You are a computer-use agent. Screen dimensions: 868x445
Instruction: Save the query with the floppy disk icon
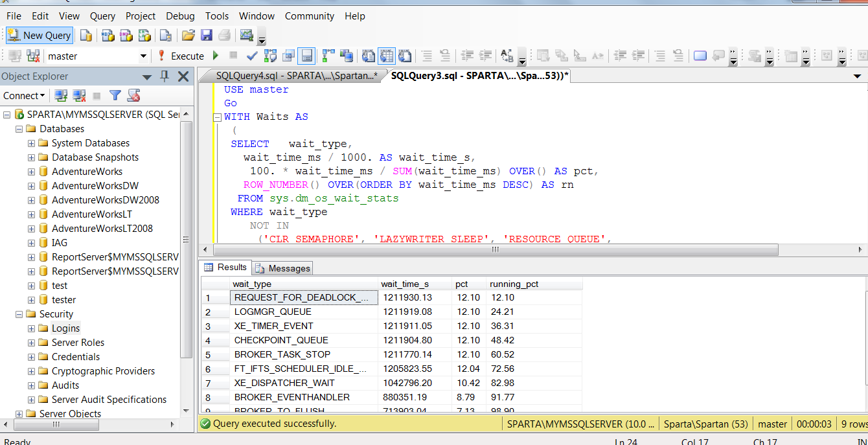tap(207, 36)
